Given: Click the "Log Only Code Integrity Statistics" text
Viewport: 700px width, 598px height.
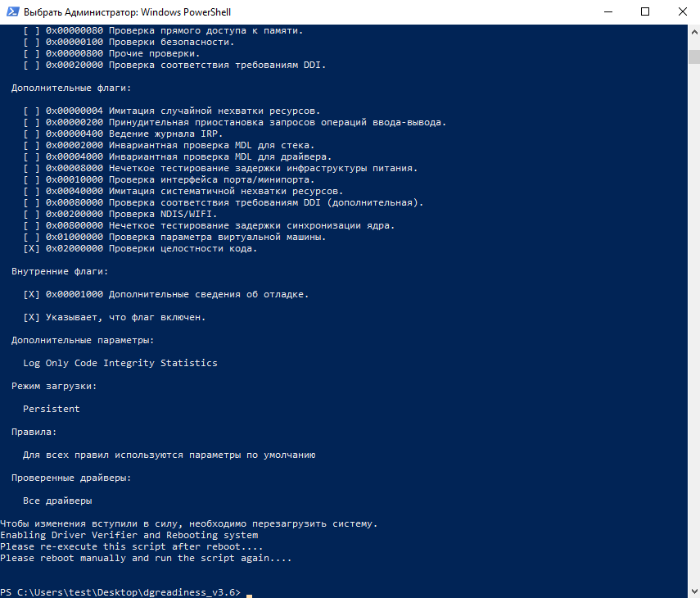Looking at the screenshot, I should point(120,363).
